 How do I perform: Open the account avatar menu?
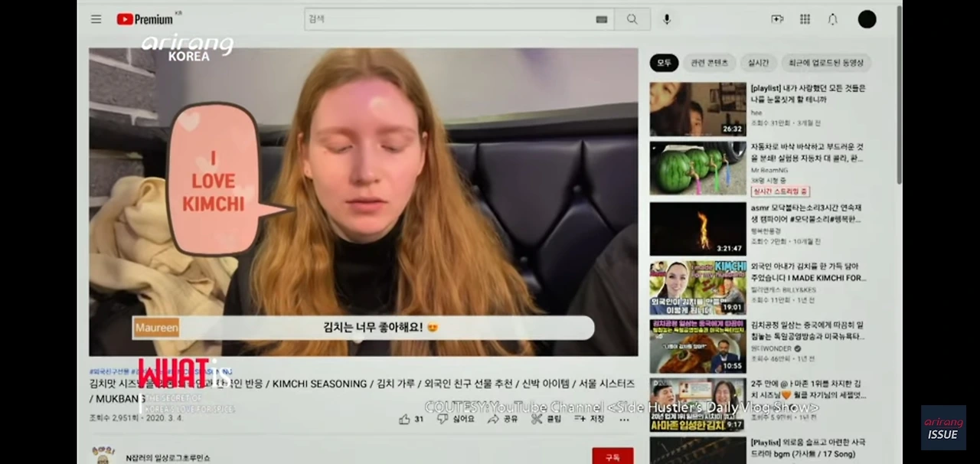click(x=867, y=19)
